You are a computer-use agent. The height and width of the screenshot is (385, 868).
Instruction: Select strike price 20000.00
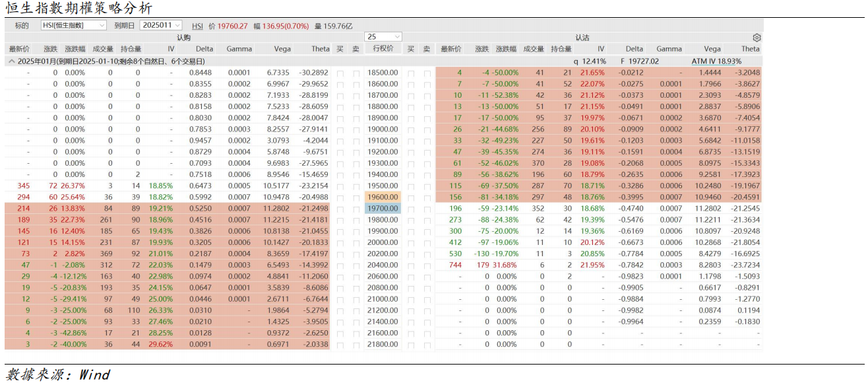(383, 242)
